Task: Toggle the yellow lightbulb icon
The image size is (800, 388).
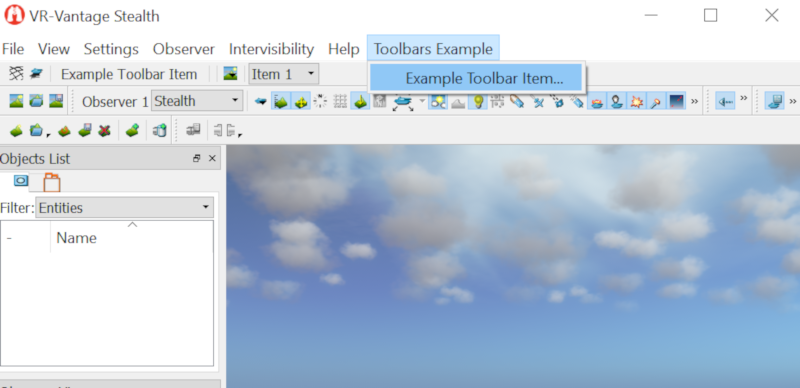Action: point(478,101)
